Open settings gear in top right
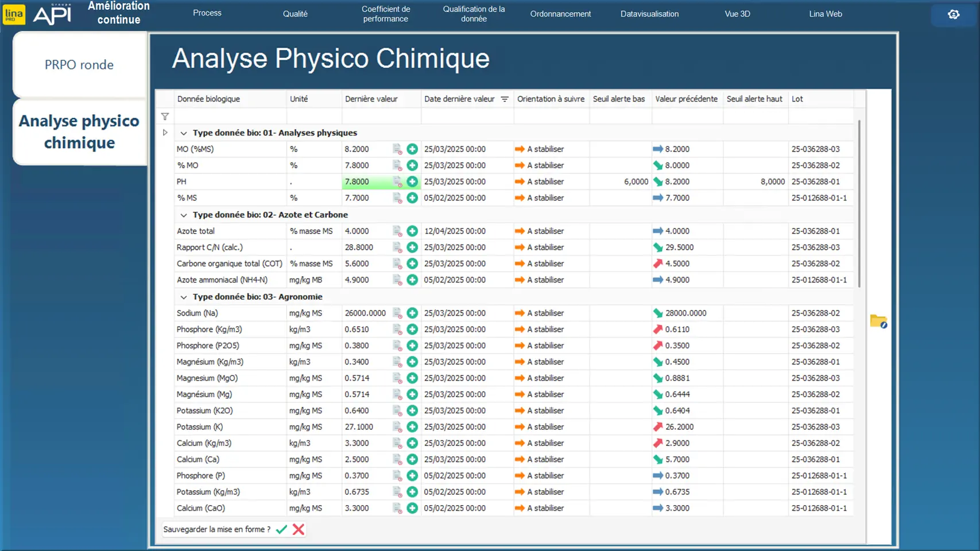 [953, 14]
